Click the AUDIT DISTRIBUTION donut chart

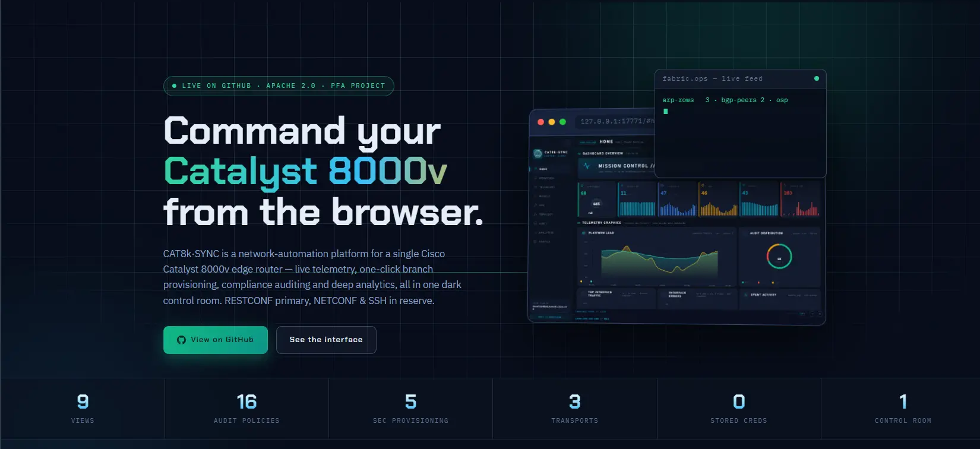click(x=779, y=257)
